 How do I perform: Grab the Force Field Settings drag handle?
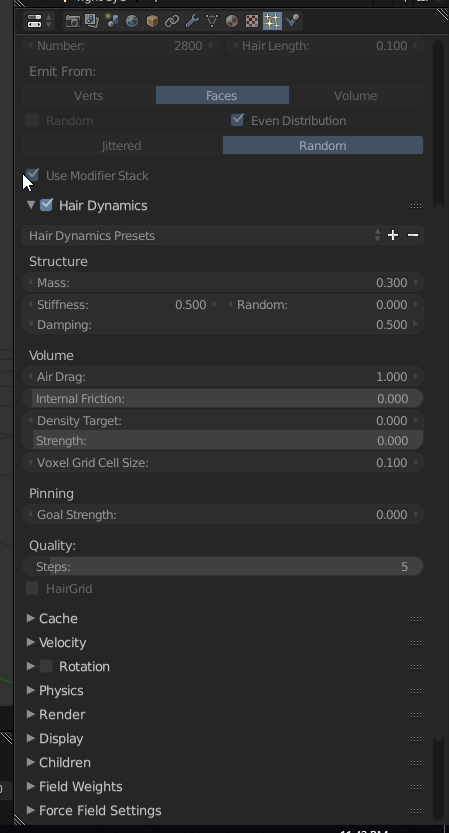click(x=416, y=811)
